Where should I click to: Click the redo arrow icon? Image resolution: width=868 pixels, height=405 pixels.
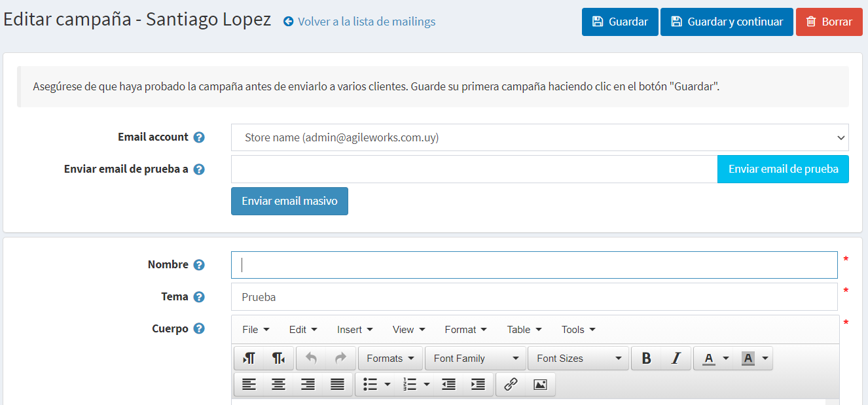[x=340, y=359]
